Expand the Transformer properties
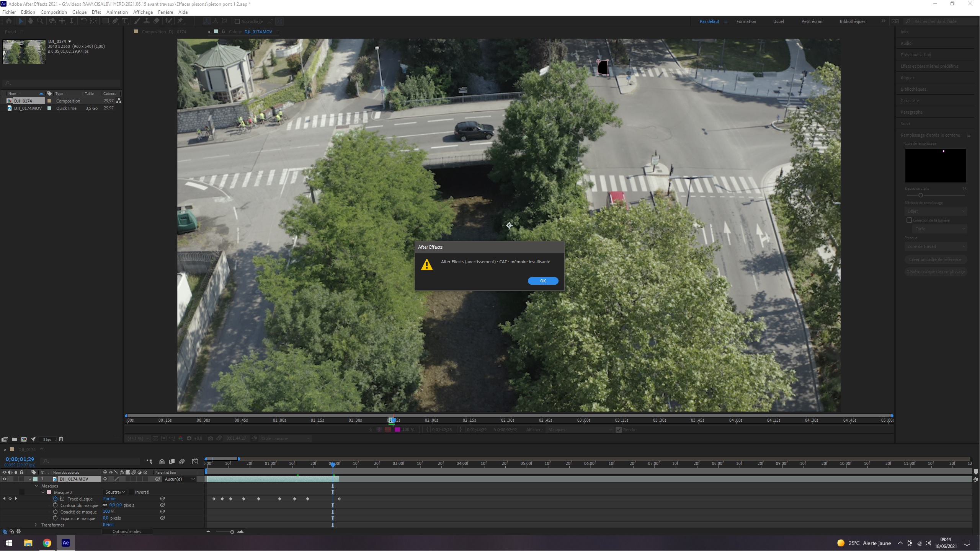Screen dimensions: 980x551 [36, 525]
